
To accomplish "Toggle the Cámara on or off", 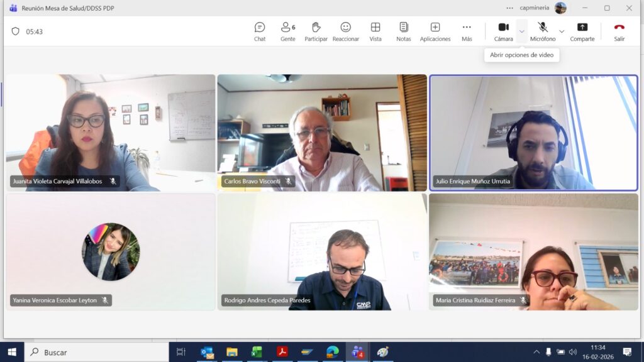I will (503, 31).
